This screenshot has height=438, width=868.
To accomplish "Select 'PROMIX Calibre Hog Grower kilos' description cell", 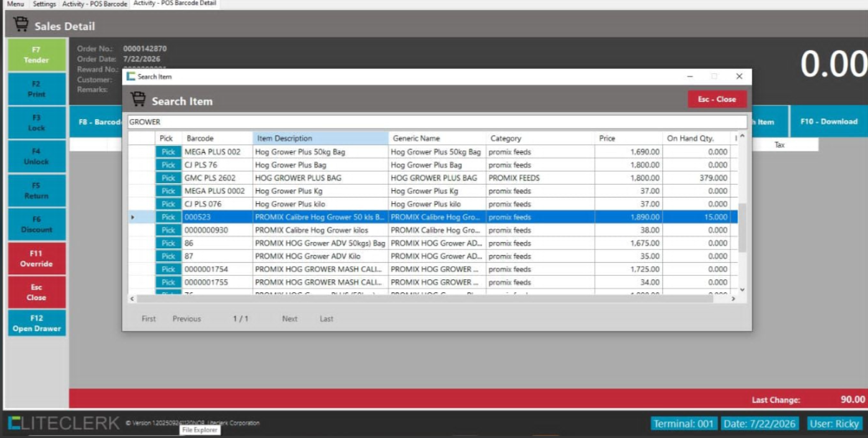I will pos(320,230).
